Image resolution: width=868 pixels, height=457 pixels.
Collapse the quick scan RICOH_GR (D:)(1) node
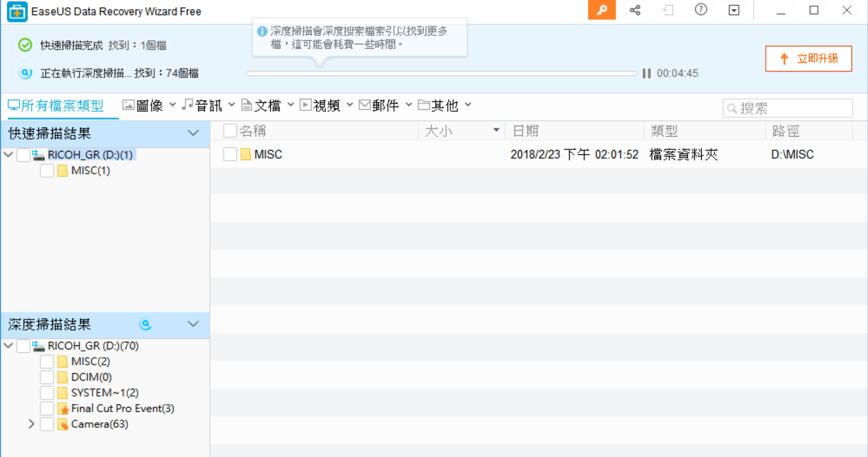[x=8, y=155]
